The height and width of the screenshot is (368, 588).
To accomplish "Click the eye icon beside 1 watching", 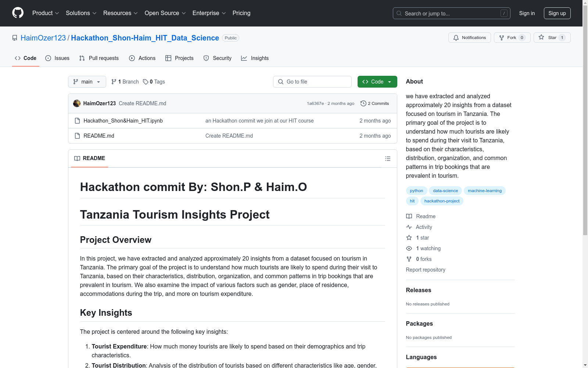I will (x=409, y=248).
